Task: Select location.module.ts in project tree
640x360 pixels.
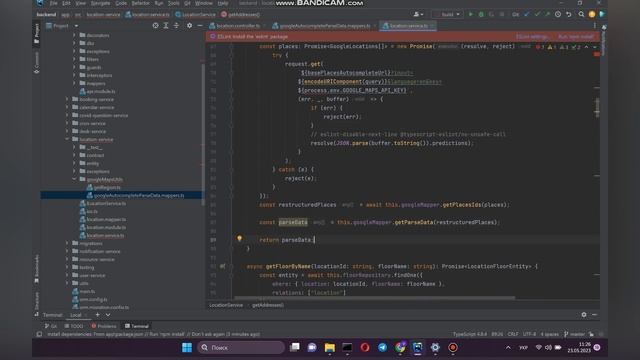Action: coord(106,227)
